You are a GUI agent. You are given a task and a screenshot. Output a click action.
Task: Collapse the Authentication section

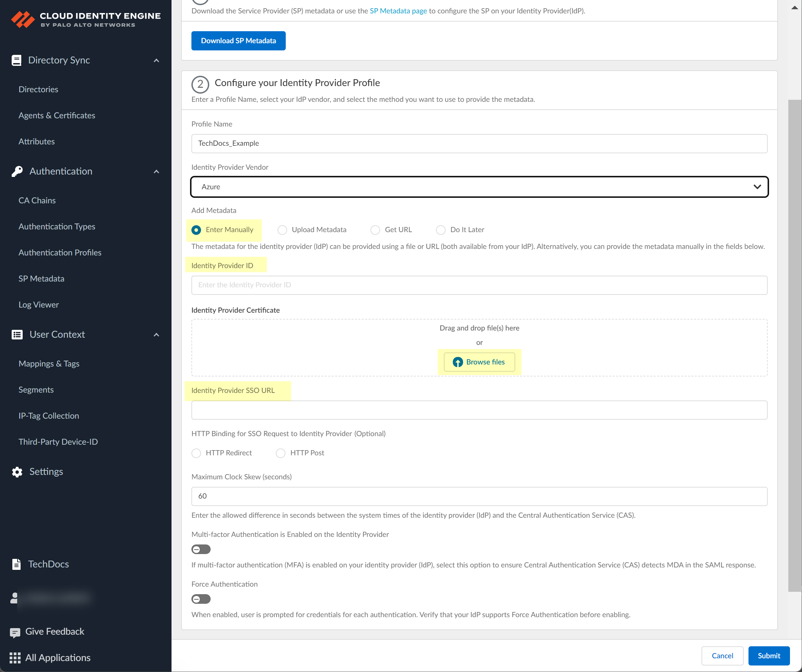156,171
